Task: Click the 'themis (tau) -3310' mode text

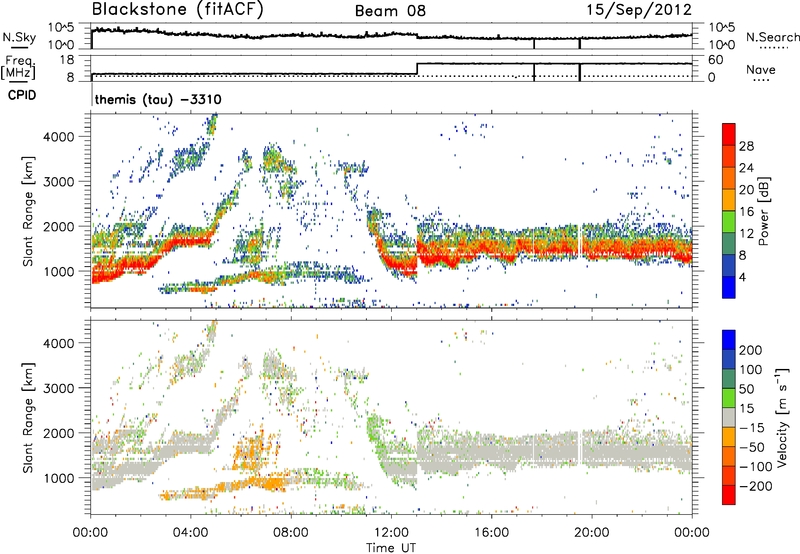Action: (158, 99)
